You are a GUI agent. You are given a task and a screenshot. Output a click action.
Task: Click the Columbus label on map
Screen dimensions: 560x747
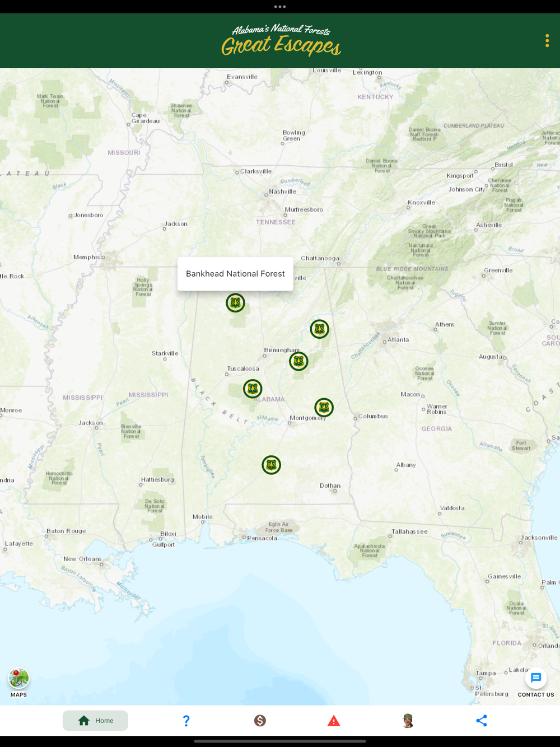(x=373, y=417)
